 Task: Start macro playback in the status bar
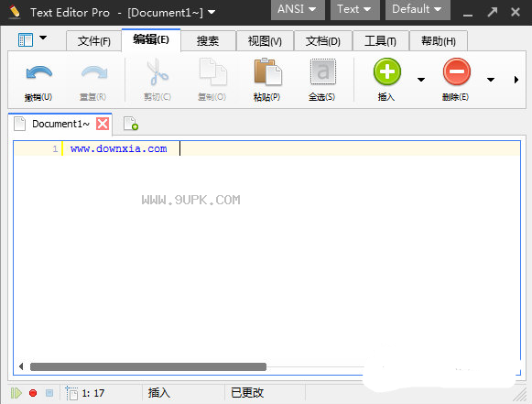click(16, 393)
